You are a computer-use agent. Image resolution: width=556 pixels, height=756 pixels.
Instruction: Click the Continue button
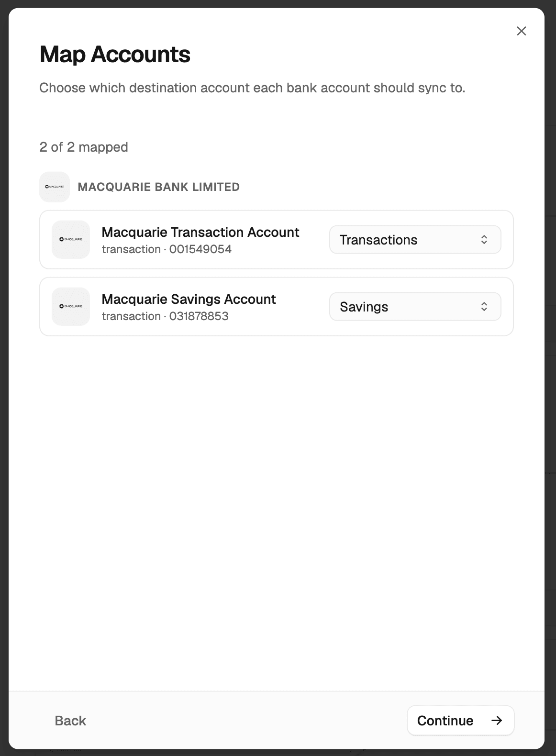pos(460,721)
